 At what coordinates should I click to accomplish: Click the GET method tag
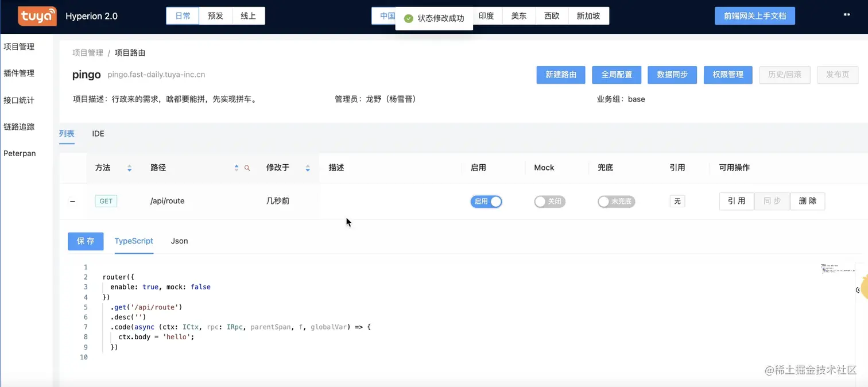click(x=106, y=202)
